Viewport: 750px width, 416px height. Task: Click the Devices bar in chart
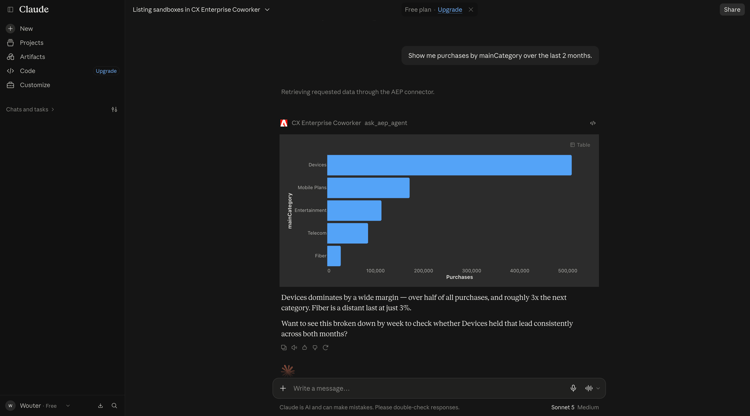coord(449,165)
